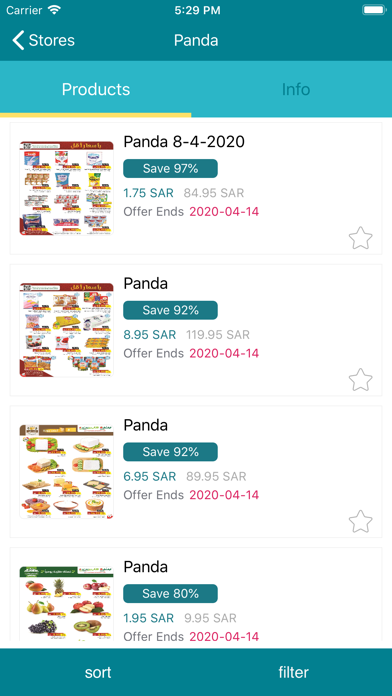
Task: Open the 8.95 SAR Panda flyer thumbnail
Action: coord(67,330)
